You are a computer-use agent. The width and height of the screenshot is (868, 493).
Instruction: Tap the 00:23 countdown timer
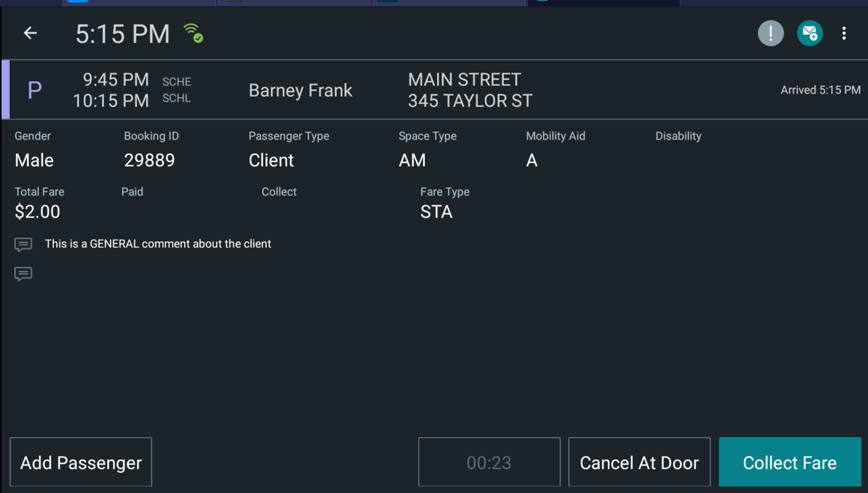[x=489, y=462]
